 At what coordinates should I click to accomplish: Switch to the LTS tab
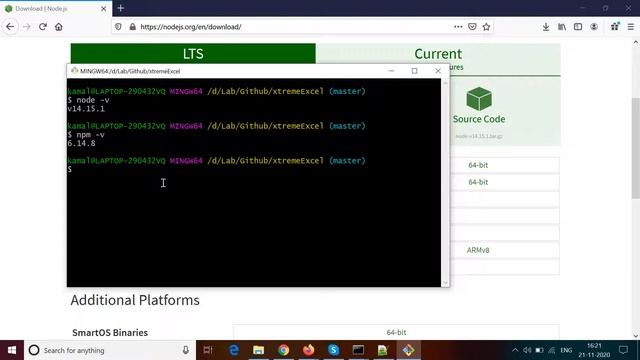click(193, 53)
